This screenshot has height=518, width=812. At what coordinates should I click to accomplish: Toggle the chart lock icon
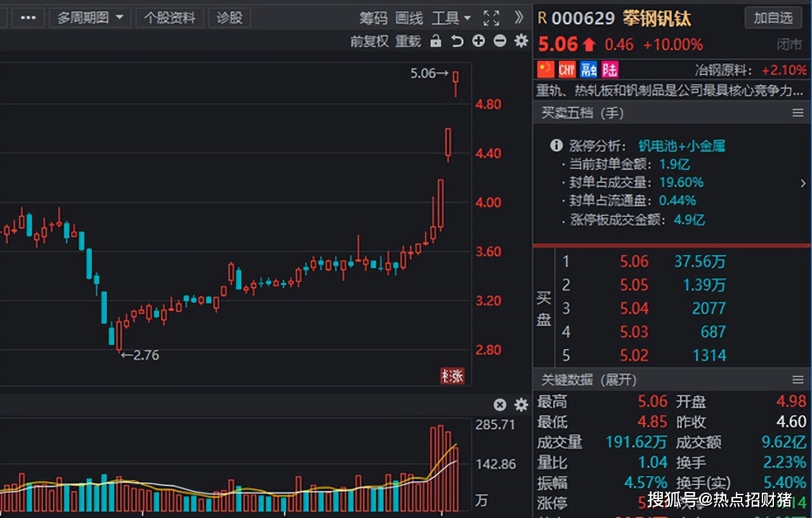pyautogui.click(x=435, y=41)
